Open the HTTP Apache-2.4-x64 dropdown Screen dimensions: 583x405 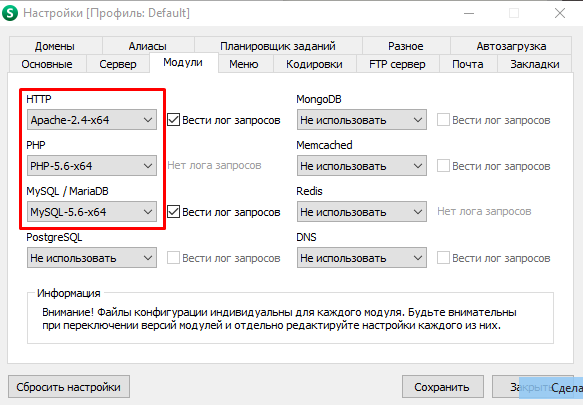[x=92, y=120]
